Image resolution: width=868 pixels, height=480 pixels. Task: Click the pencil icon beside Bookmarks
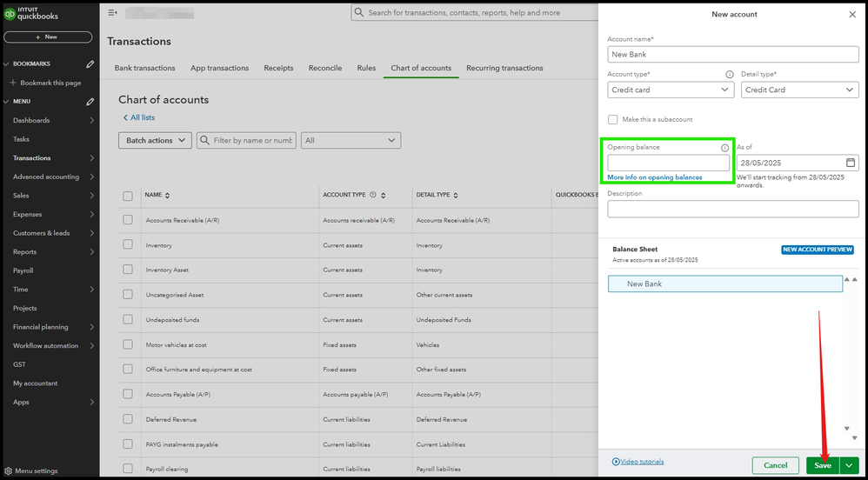pos(90,64)
